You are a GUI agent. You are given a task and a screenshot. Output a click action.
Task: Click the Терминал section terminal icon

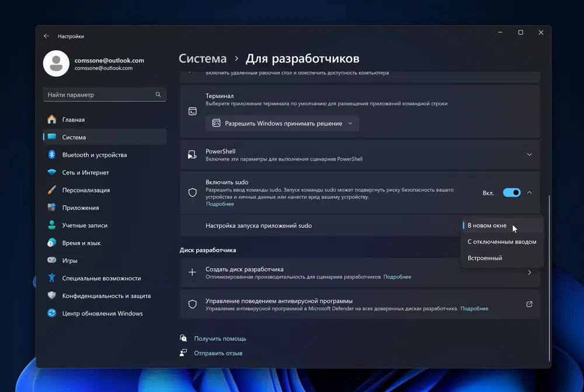[x=193, y=111]
